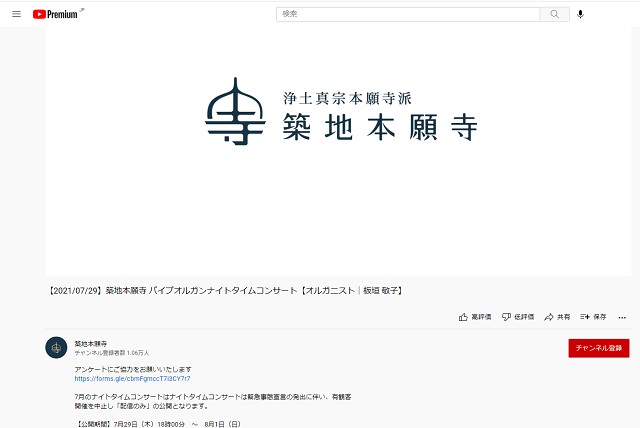Image resolution: width=640 pixels, height=428 pixels.
Task: Click subscriber count 1.06万人 text
Action: (x=112, y=353)
